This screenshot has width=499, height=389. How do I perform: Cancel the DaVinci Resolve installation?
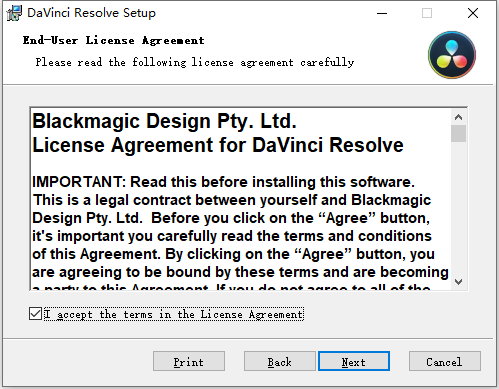[445, 361]
